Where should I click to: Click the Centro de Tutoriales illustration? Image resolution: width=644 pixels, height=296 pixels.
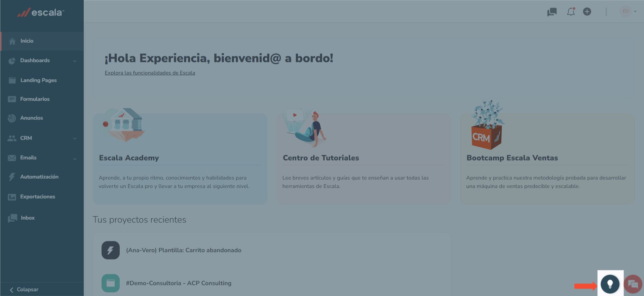pyautogui.click(x=306, y=128)
